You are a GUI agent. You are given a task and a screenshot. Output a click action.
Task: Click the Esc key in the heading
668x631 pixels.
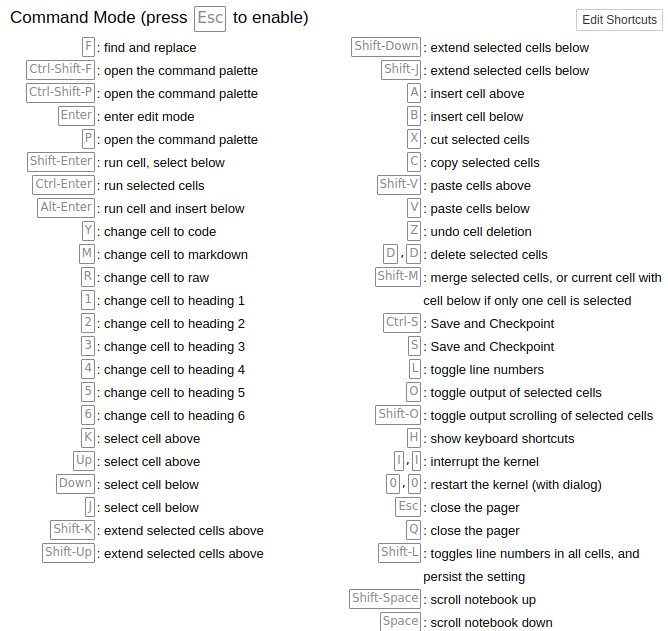tap(210, 19)
